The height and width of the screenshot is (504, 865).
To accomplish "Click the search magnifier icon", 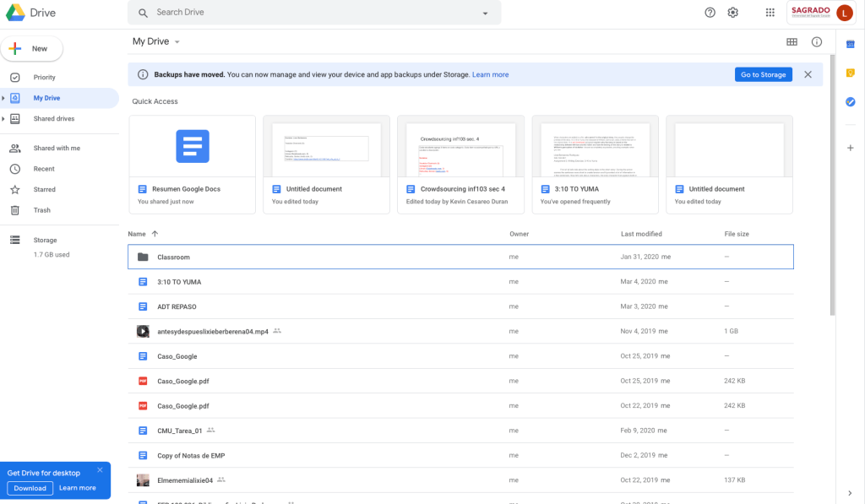I will (143, 13).
